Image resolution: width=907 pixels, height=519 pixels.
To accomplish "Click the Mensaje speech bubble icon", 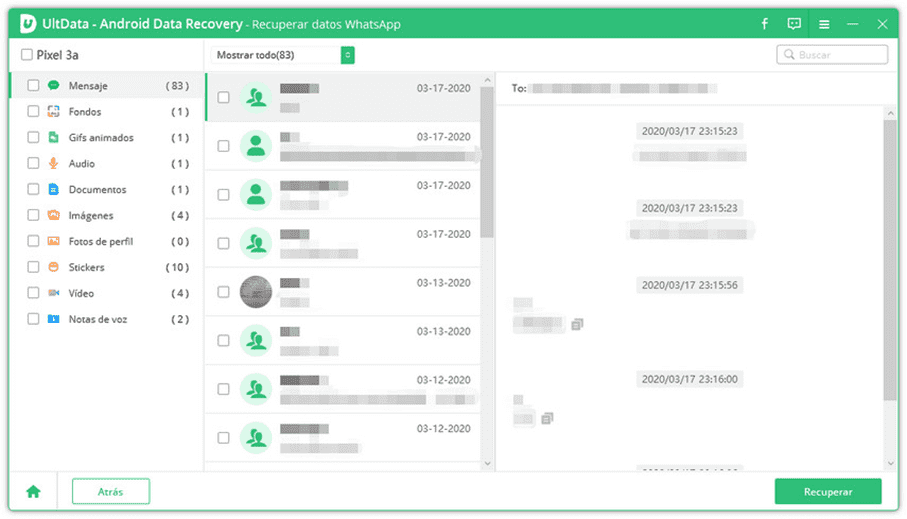I will (54, 86).
